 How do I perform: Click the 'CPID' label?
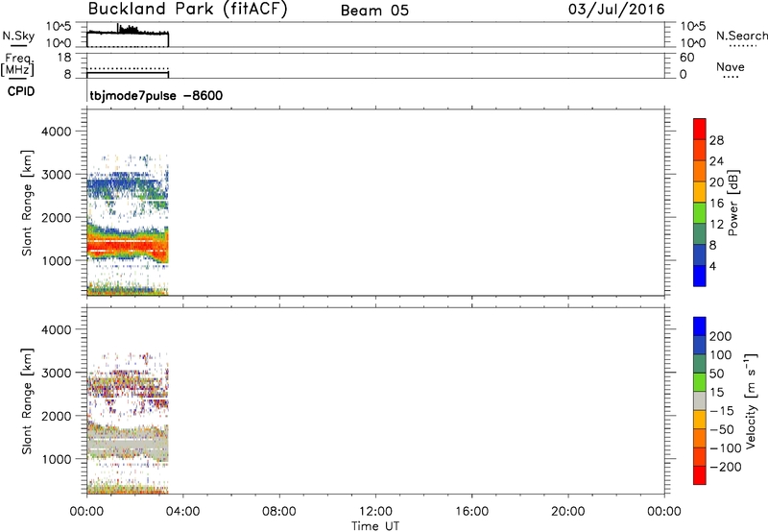[x=21, y=91]
